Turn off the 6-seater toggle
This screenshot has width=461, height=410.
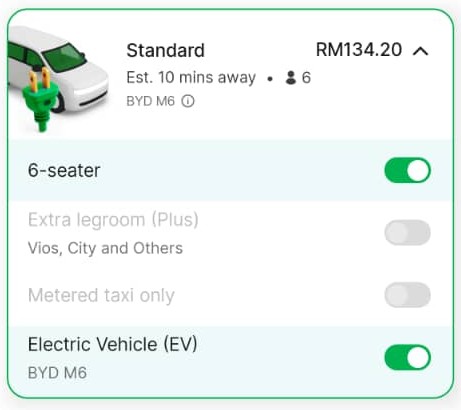pyautogui.click(x=407, y=170)
